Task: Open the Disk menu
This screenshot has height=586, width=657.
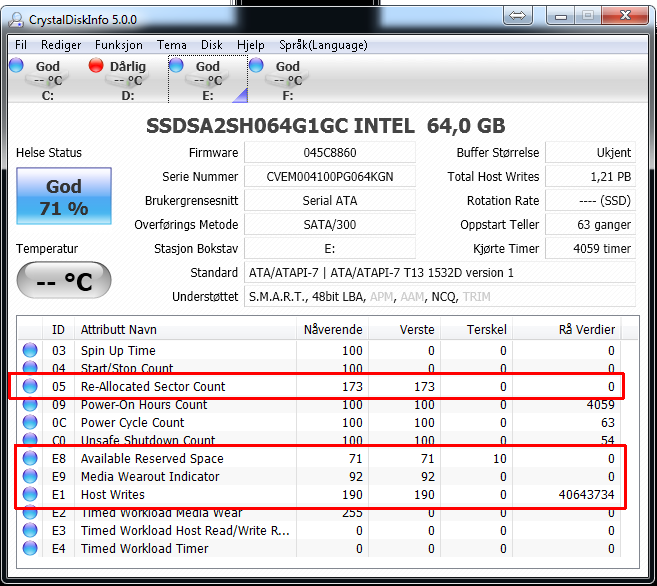Action: coord(212,45)
